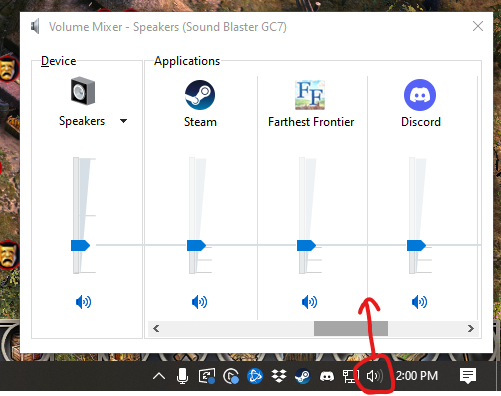Mute Steam audio
The image size is (501, 396).
[199, 302]
